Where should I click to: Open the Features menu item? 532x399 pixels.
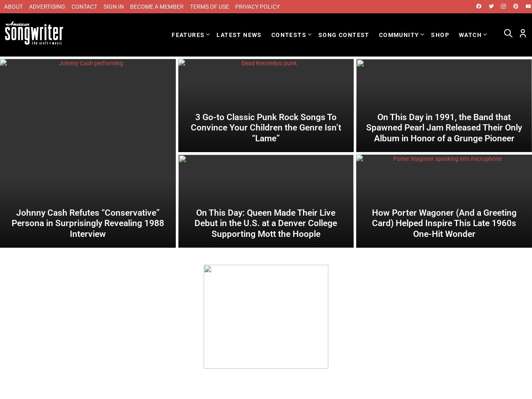[188, 35]
